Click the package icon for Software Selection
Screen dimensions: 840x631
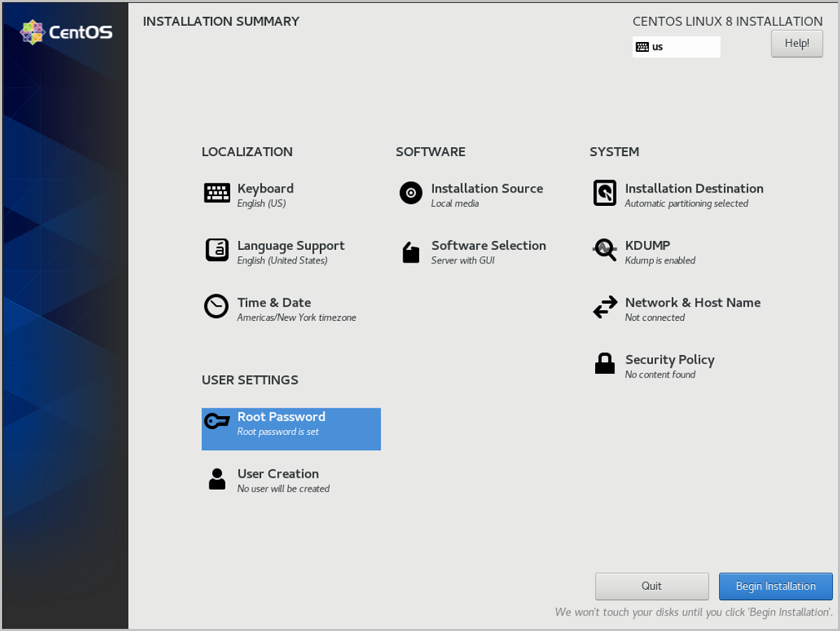411,252
